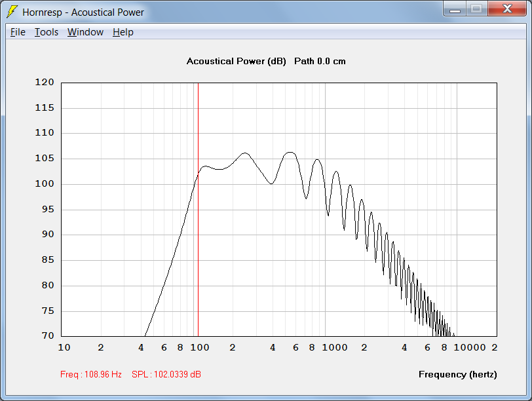Click the red frequency marker line
This screenshot has height=401, width=532.
(198, 210)
